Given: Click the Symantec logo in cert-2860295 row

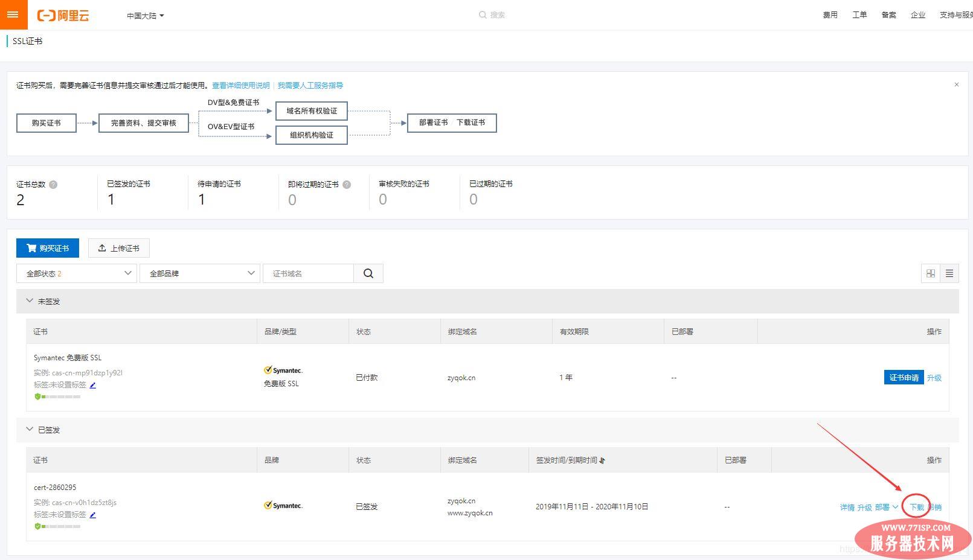Looking at the screenshot, I should click(x=283, y=506).
